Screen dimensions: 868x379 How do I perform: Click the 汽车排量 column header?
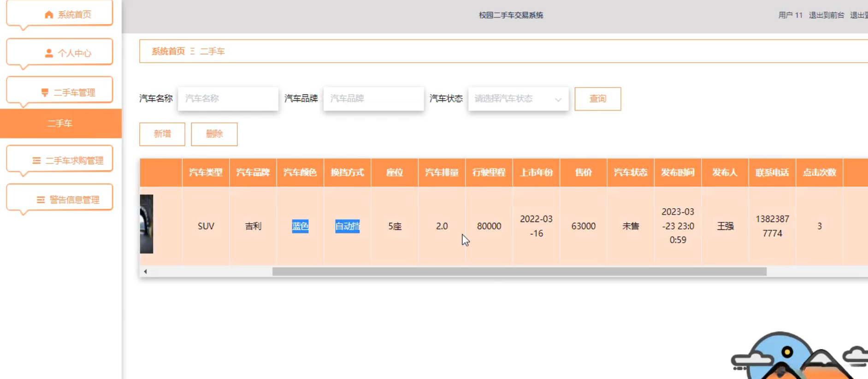click(x=442, y=173)
